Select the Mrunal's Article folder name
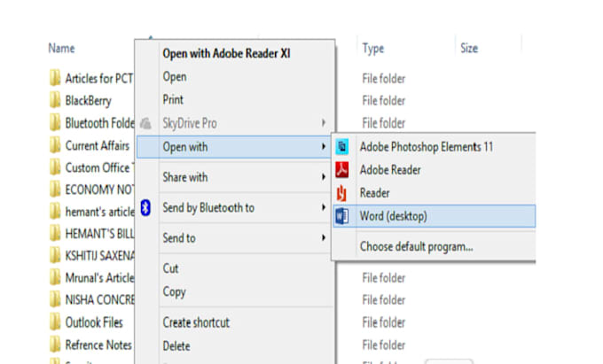 click(x=99, y=277)
